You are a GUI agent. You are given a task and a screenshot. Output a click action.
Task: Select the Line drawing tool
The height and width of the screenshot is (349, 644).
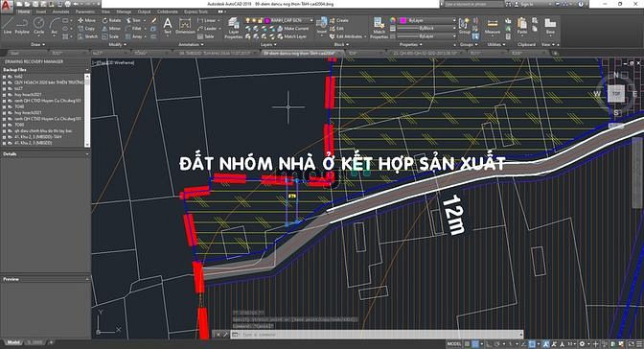(x=8, y=26)
